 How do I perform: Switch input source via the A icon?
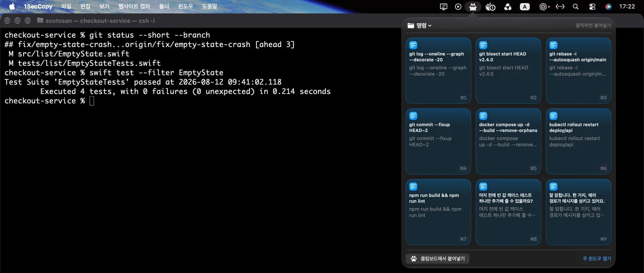pos(525,6)
